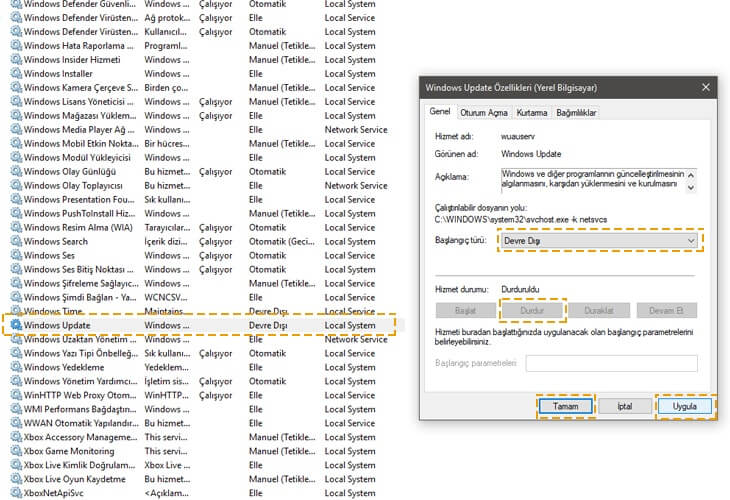Click the Uygula button

(x=684, y=406)
